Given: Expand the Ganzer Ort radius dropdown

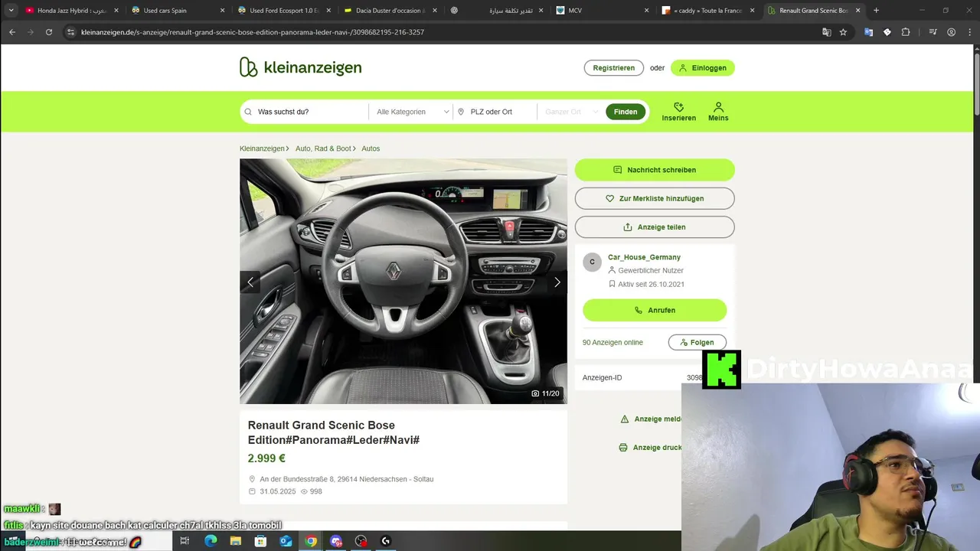Looking at the screenshot, I should [x=571, y=112].
